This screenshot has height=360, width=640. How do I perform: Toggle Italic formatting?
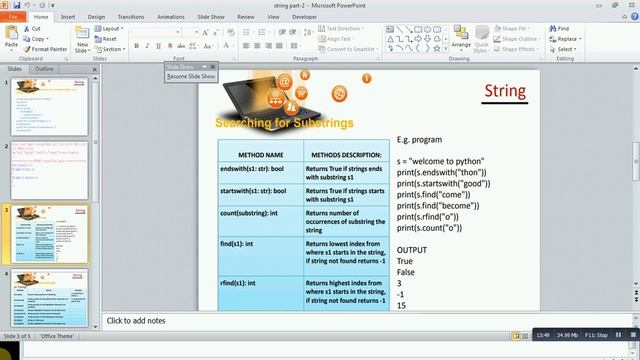(x=147, y=46)
